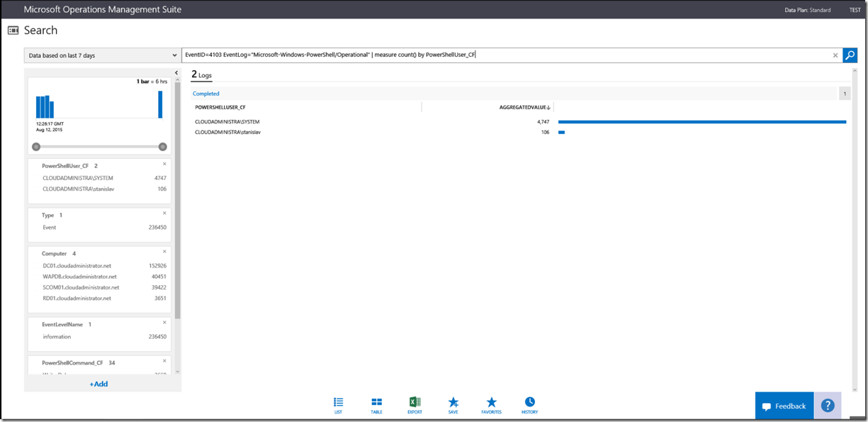Open the time range dropdown
Viewport: 868px width, 422px height.
coord(103,55)
